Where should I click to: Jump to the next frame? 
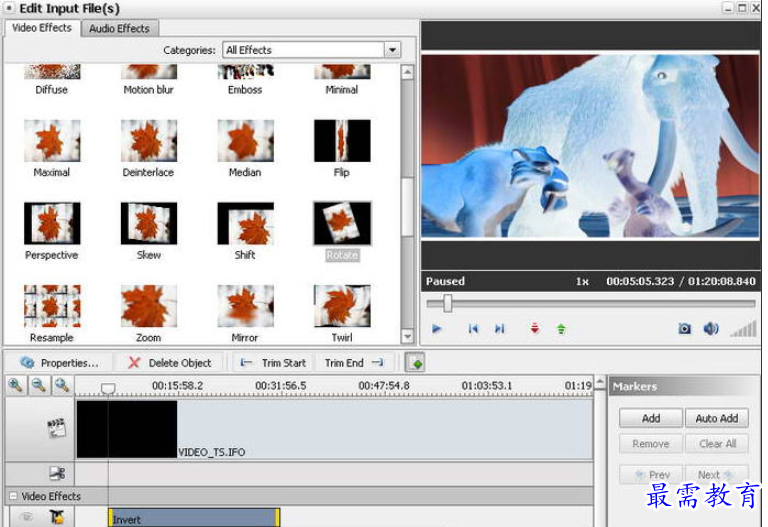(499, 329)
